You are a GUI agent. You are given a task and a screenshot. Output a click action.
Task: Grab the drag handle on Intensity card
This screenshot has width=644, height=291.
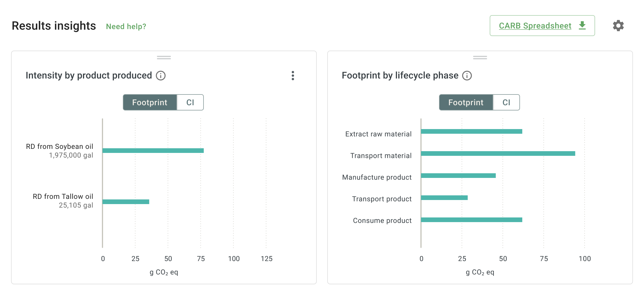[x=164, y=58]
